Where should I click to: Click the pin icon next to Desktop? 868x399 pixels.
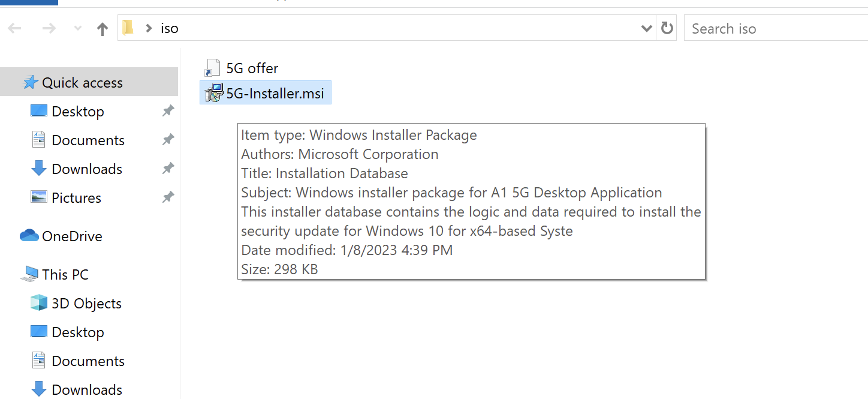coord(168,110)
